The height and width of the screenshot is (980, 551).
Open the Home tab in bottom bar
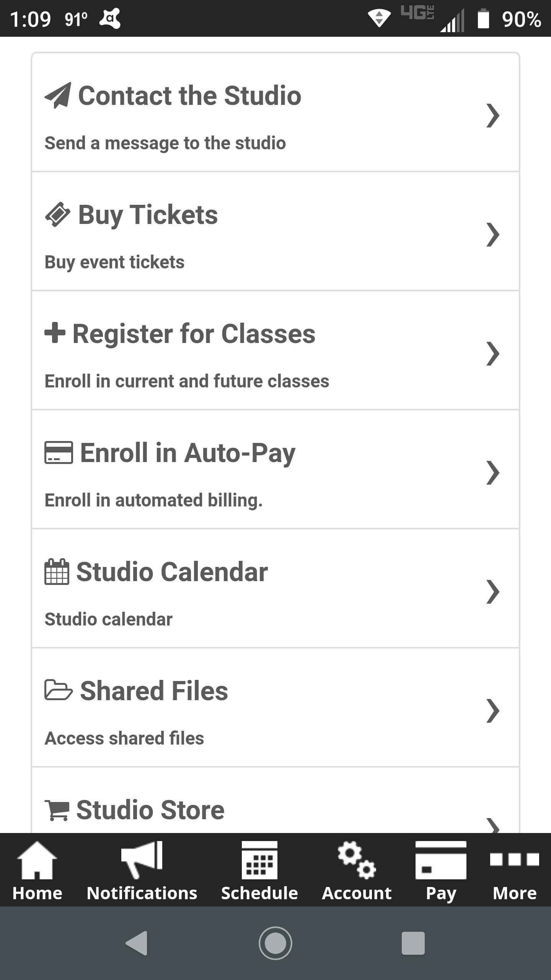(37, 871)
